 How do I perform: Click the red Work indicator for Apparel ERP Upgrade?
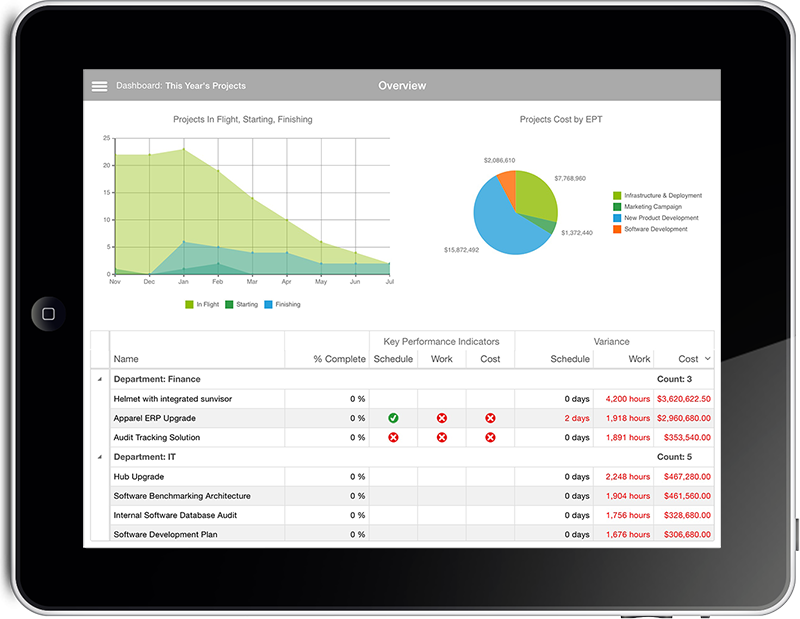tap(441, 418)
